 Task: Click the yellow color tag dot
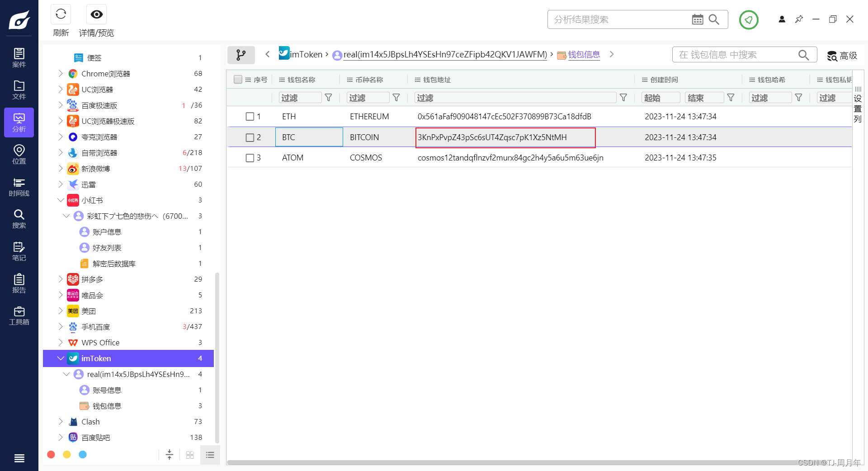[67, 454]
